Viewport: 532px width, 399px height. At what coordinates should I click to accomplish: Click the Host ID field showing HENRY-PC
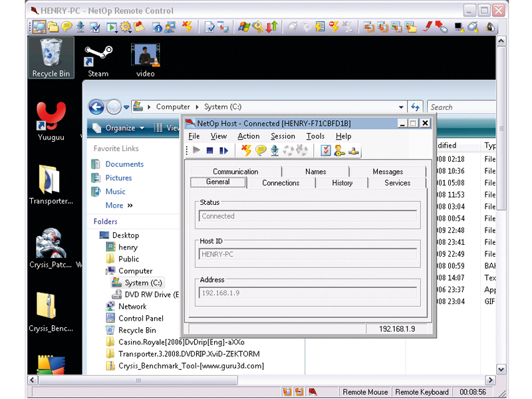coord(308,254)
